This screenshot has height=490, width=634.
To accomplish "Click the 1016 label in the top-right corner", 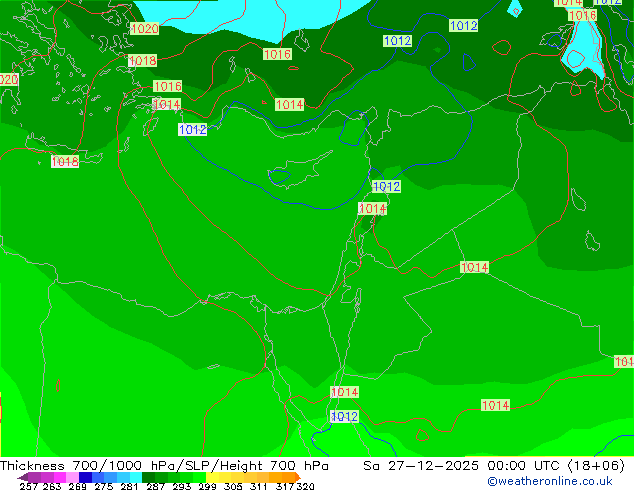I will pos(582,15).
